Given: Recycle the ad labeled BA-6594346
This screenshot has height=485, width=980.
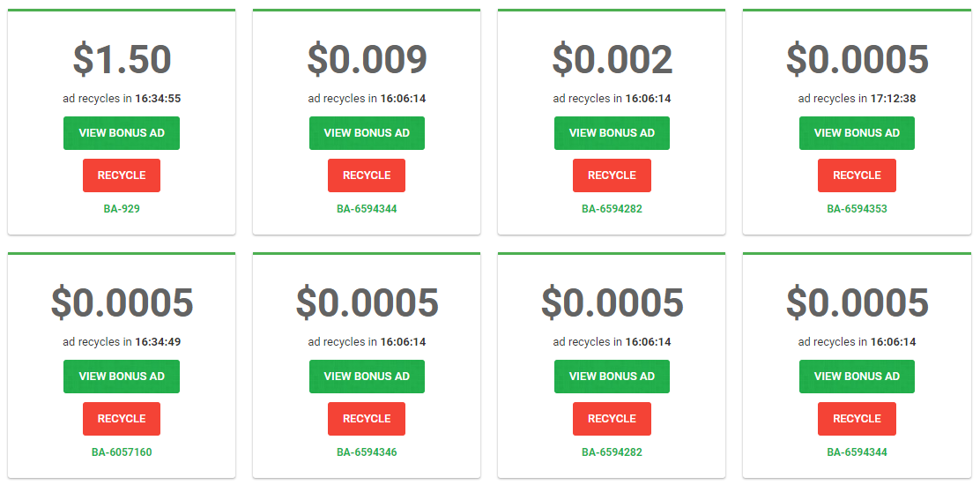Looking at the screenshot, I should coord(367,419).
